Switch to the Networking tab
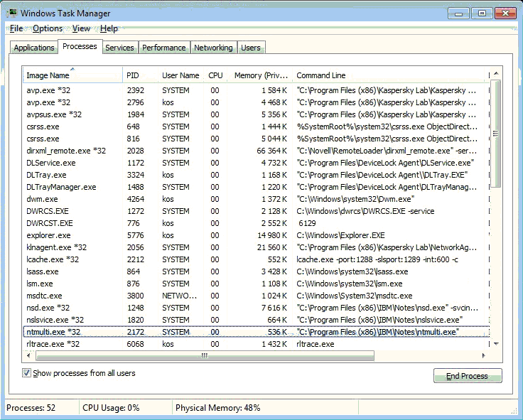 click(213, 48)
